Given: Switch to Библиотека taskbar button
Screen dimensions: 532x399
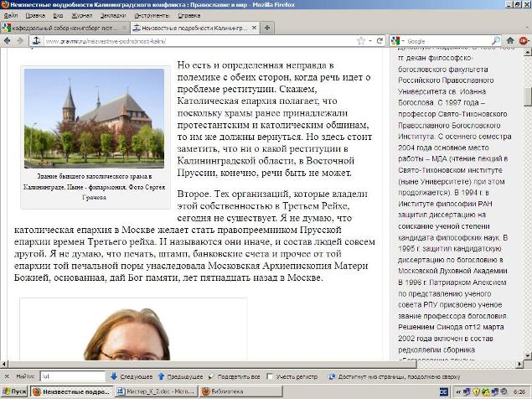Looking at the screenshot, I should coord(240,391).
